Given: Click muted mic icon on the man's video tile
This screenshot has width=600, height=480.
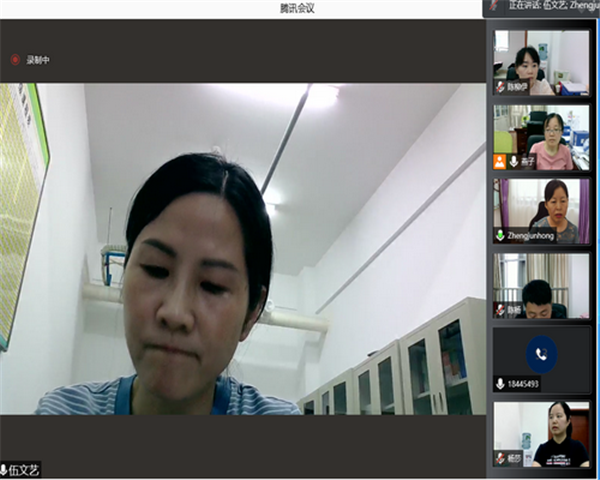Looking at the screenshot, I should coord(500,310).
